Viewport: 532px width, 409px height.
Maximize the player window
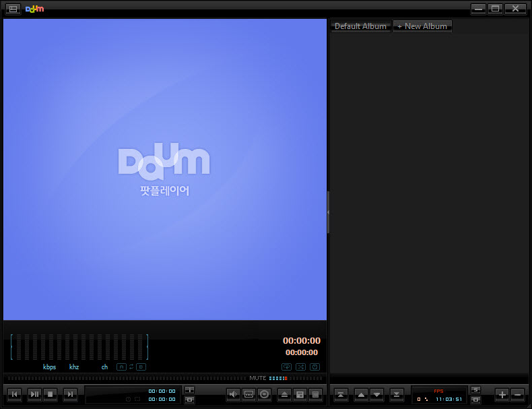point(496,9)
